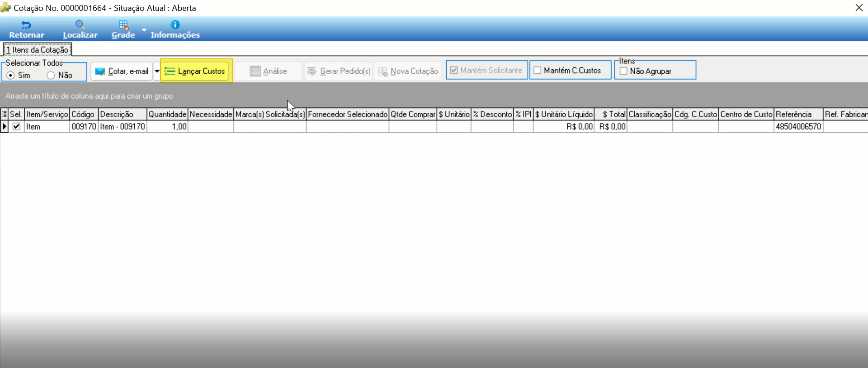Click the Cdg. C.Custo column header
This screenshot has width=868, height=368.
(696, 114)
